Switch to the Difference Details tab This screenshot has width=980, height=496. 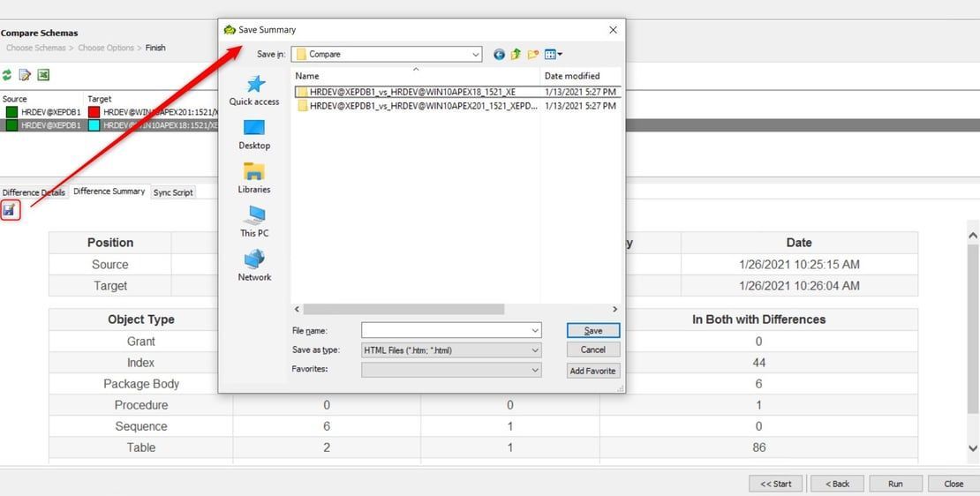tap(34, 192)
